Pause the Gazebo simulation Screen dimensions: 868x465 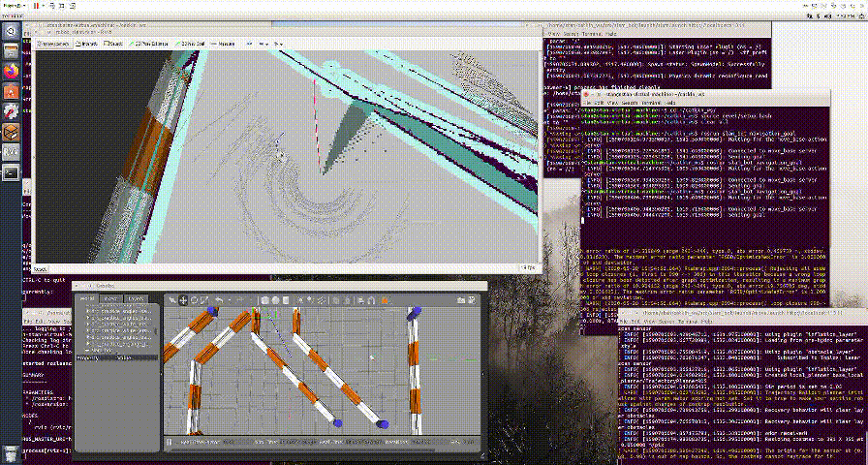point(169,443)
